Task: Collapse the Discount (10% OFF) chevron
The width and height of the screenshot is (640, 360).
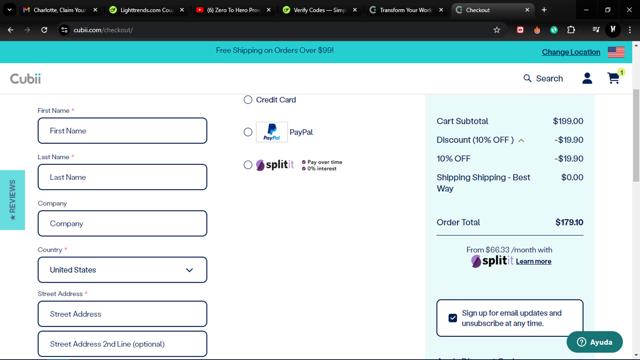Action: (x=521, y=140)
